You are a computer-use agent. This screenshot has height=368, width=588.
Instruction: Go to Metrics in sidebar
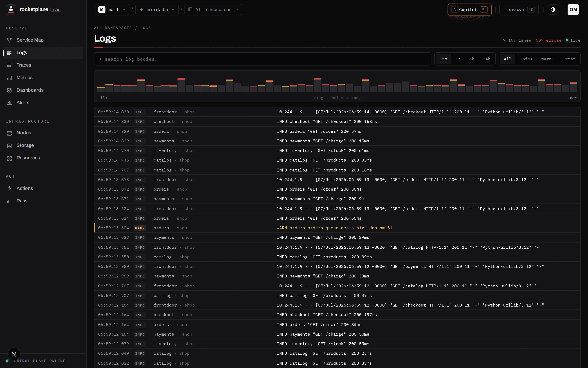(x=43, y=77)
